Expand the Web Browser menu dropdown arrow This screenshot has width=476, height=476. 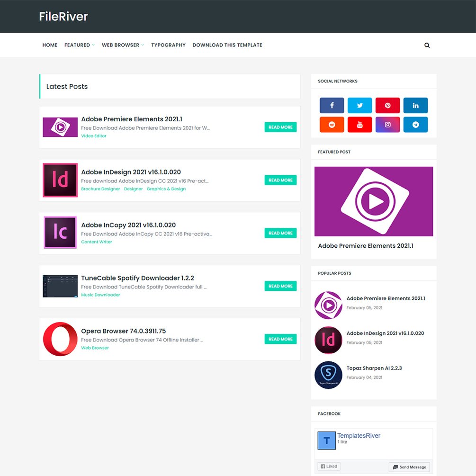pos(143,45)
